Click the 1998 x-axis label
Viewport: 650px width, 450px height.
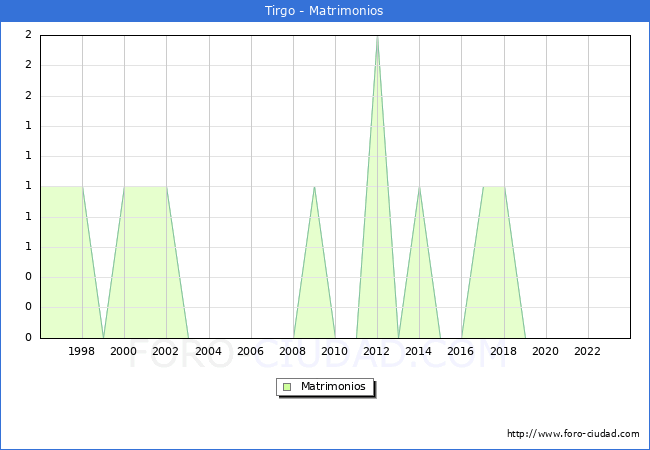(x=82, y=351)
